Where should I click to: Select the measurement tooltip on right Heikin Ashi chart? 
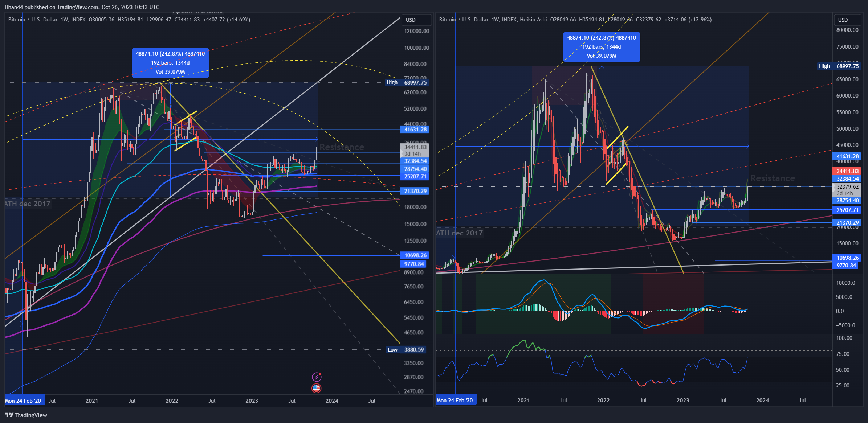602,47
